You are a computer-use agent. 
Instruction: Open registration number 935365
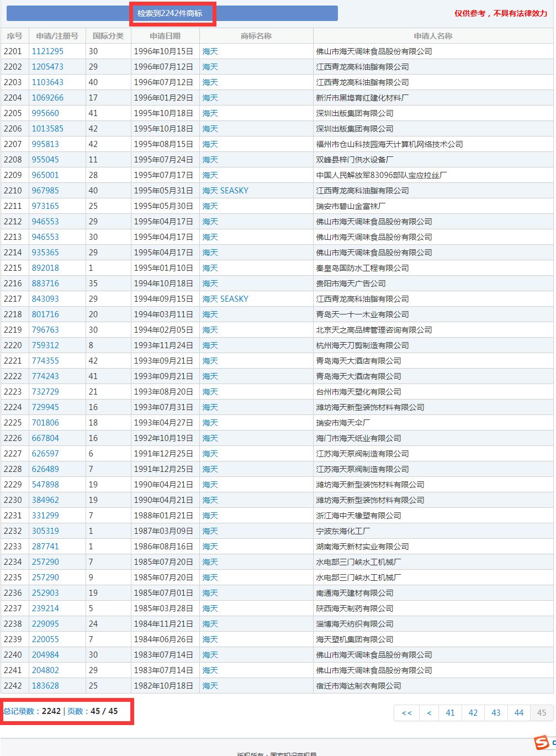pyautogui.click(x=45, y=253)
